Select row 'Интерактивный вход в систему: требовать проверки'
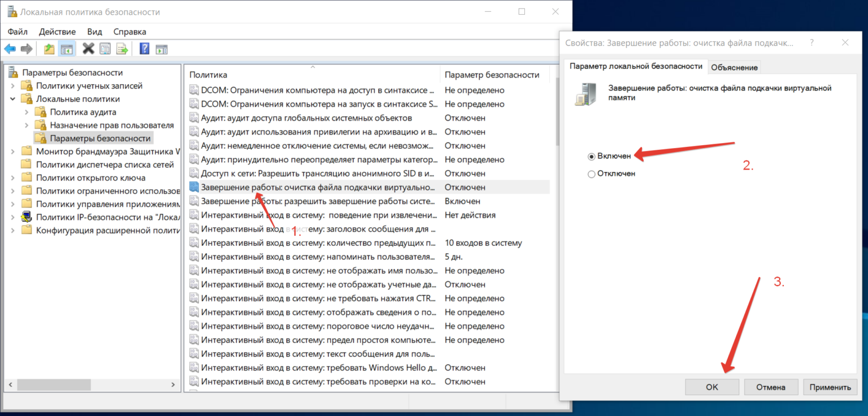 (x=368, y=382)
